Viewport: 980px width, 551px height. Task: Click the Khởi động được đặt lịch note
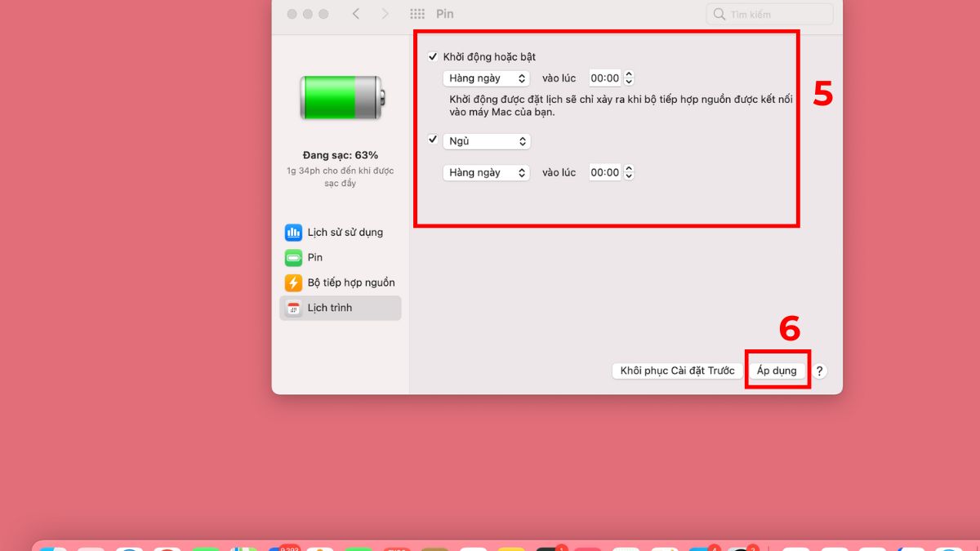[x=621, y=105]
